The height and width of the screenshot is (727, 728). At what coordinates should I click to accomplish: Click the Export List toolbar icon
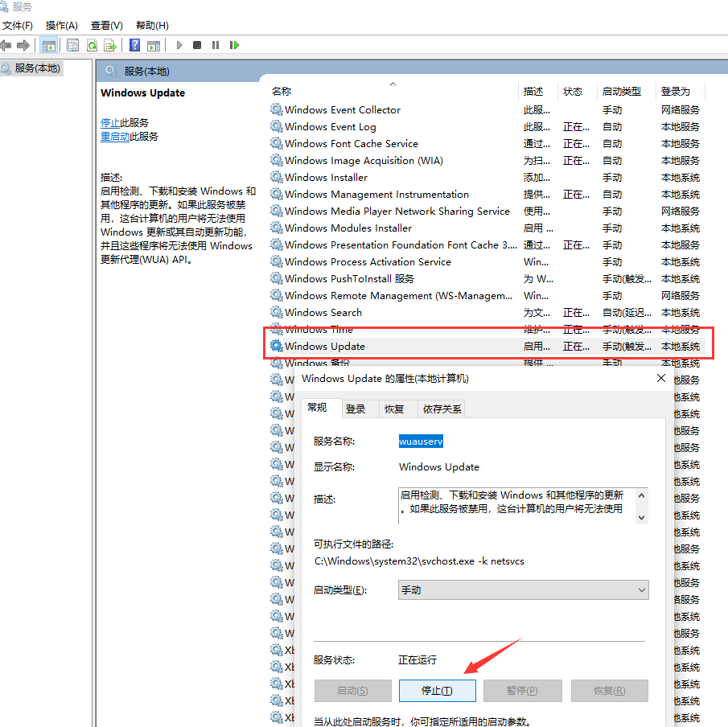click(110, 45)
